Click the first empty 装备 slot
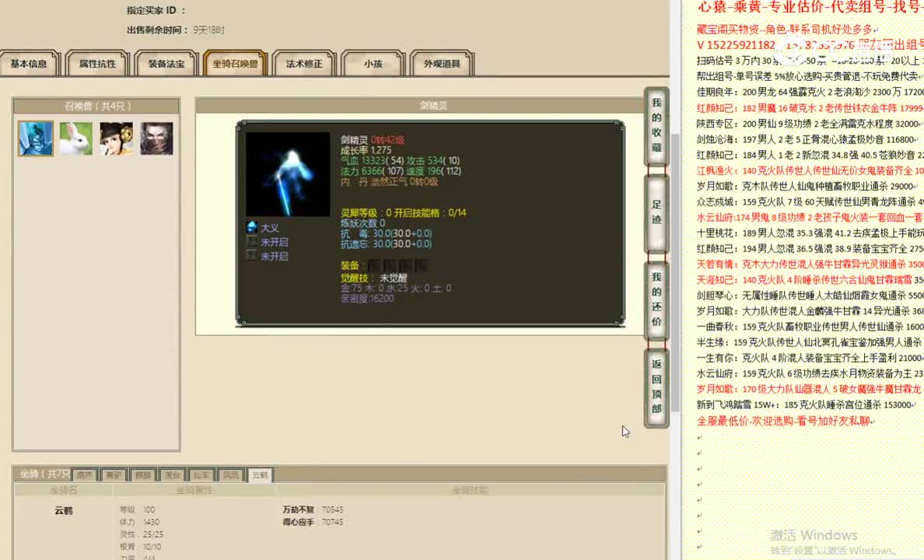 (x=374, y=266)
